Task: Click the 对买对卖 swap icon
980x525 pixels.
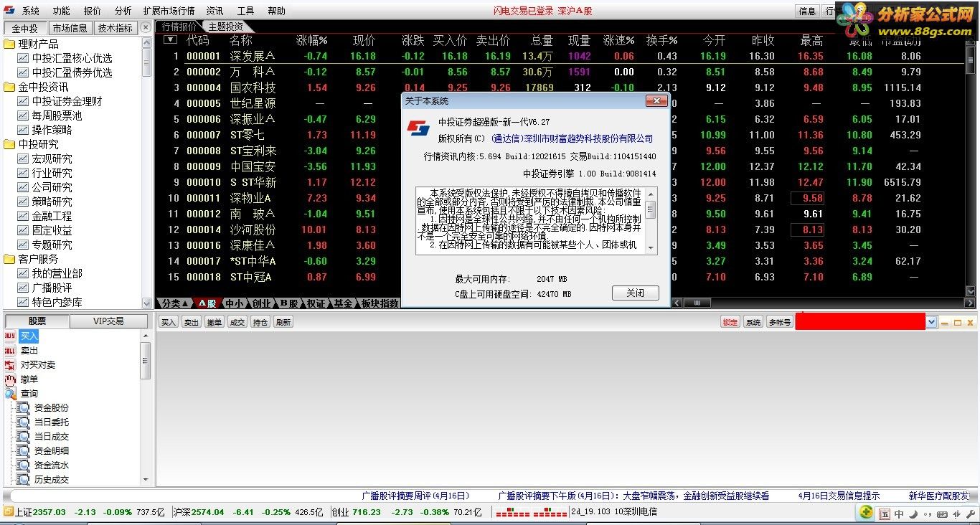Action: click(10, 364)
